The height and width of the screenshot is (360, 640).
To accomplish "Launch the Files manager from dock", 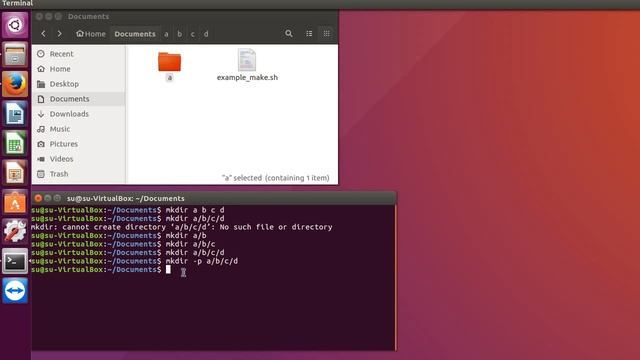I will (x=15, y=54).
